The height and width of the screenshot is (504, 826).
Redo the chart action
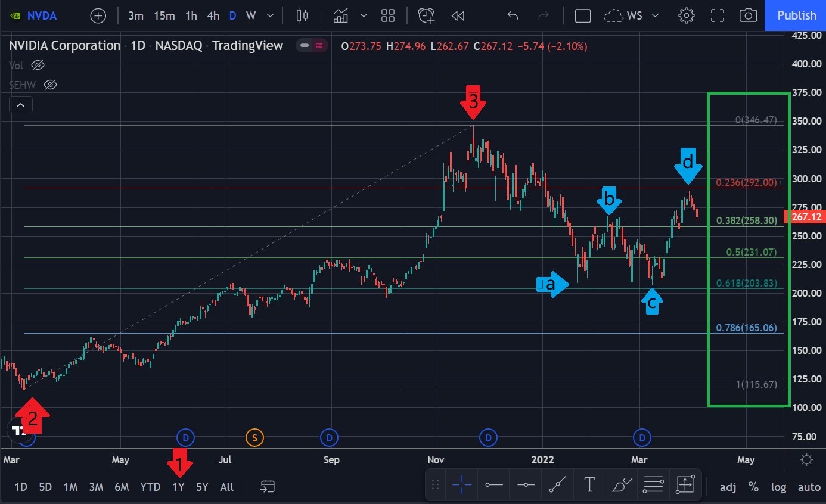[x=544, y=16]
